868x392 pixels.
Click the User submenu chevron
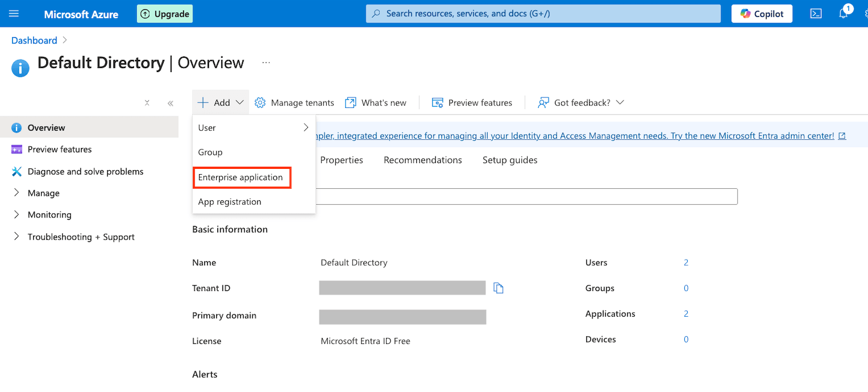click(x=306, y=128)
